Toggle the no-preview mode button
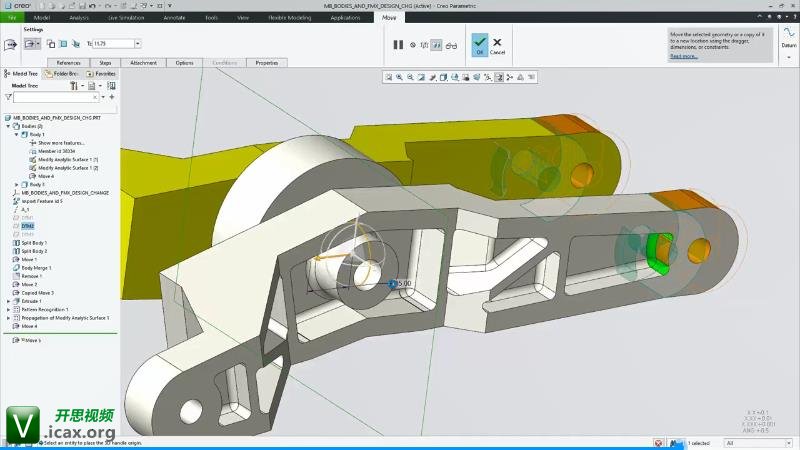 pos(411,45)
